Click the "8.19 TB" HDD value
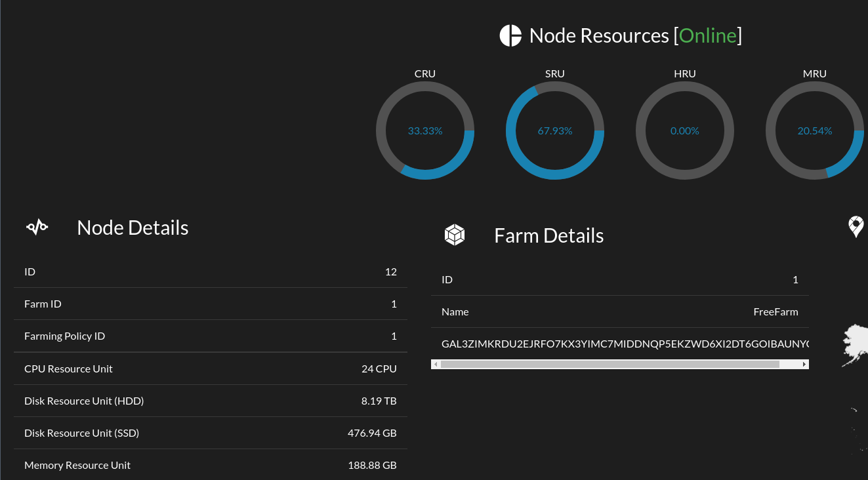Viewport: 868px width, 480px height. point(379,401)
